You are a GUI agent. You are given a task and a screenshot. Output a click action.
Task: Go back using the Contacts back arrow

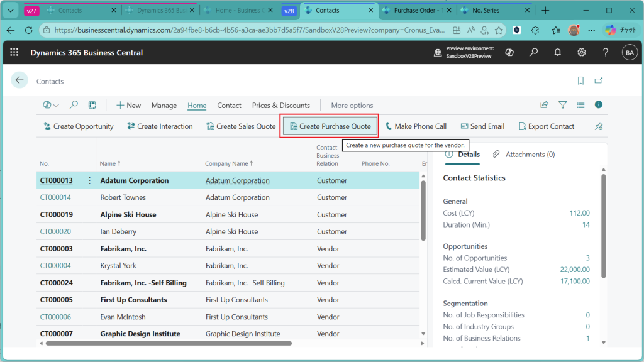(x=19, y=80)
